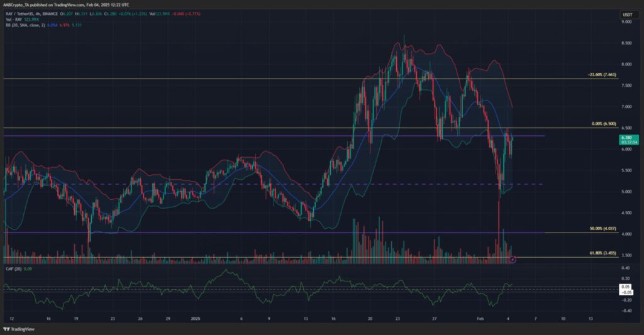Click the 2025 label on time axis
Viewport: 644px width, 335px height.
click(196, 319)
